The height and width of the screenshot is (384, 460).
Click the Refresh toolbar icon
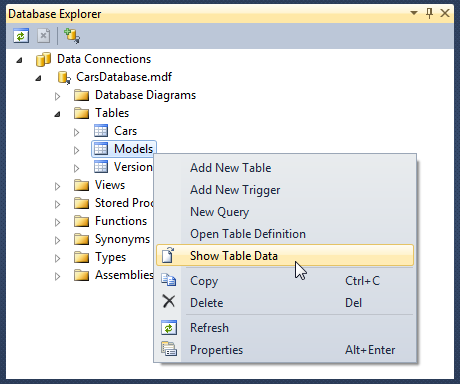[21, 36]
